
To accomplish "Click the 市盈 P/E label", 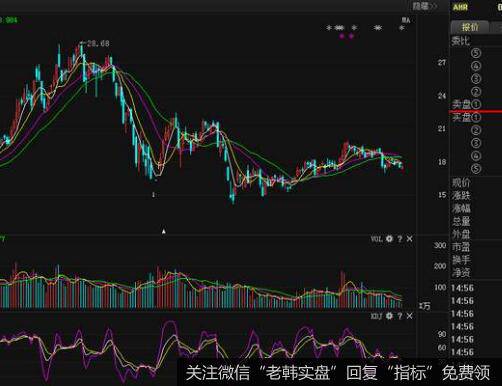I will 461,247.
